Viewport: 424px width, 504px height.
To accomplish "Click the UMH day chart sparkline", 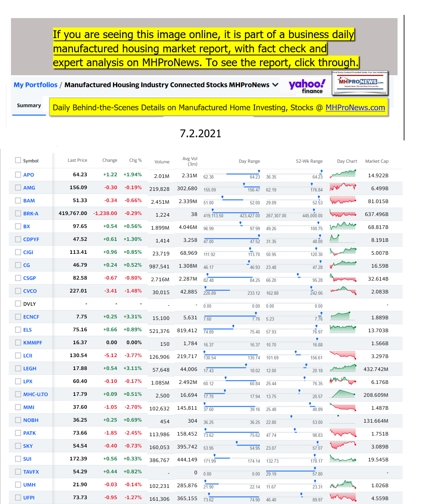I will click(343, 484).
